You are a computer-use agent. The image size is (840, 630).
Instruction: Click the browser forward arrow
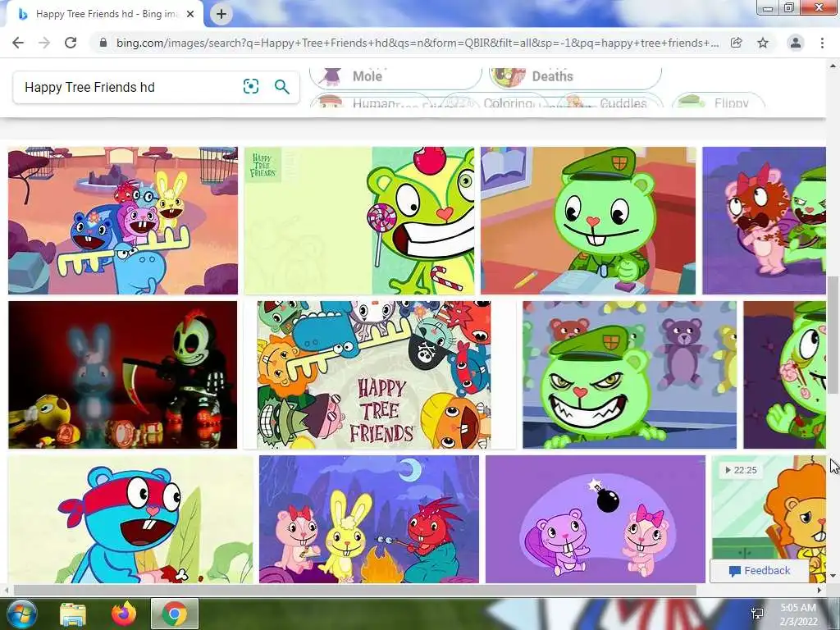44,43
